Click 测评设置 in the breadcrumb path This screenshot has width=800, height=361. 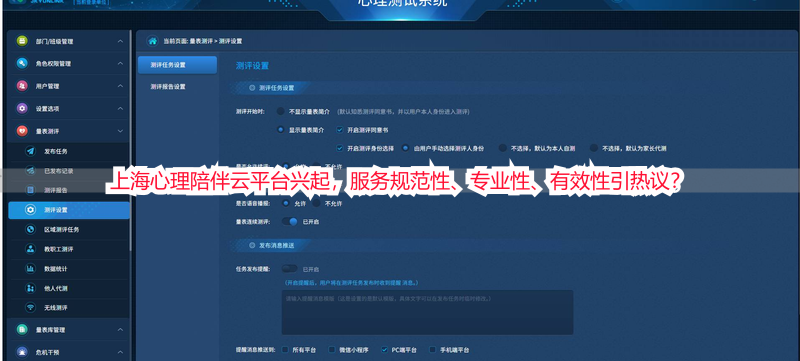pos(230,41)
